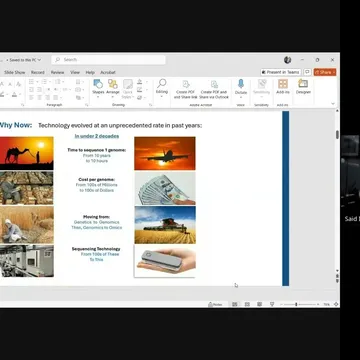
Task: Switch to Slide Sorter view
Action: point(247,304)
